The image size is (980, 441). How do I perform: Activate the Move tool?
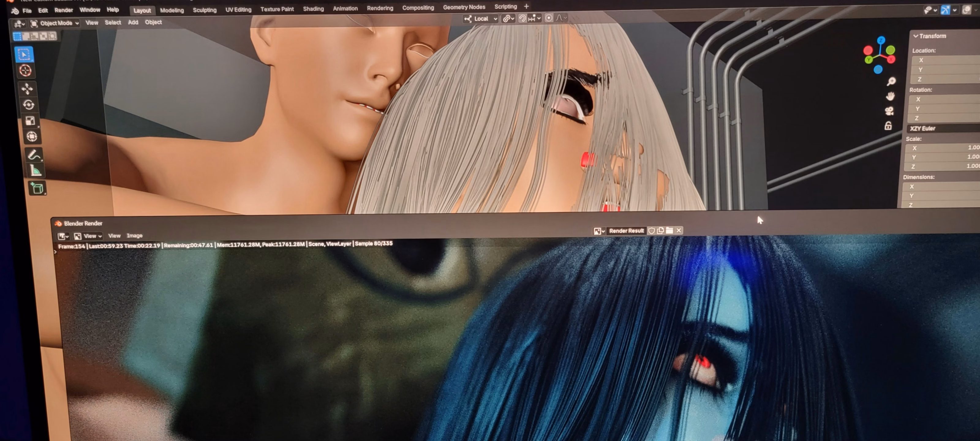coord(27,89)
